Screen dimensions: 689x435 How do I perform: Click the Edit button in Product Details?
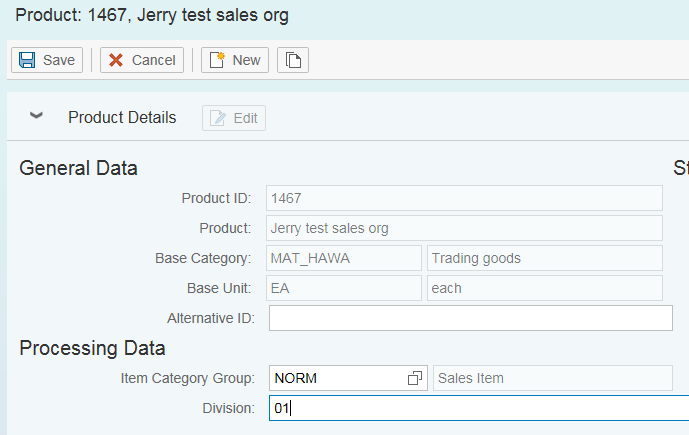click(x=234, y=118)
